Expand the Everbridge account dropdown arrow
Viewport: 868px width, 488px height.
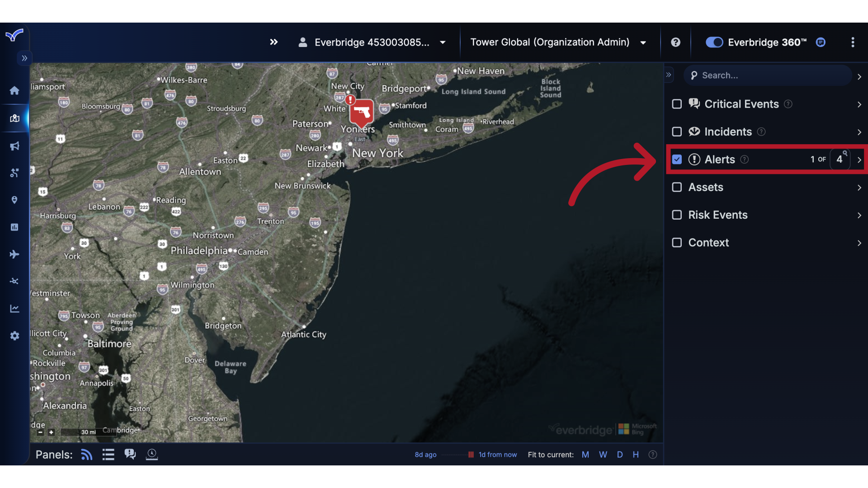pyautogui.click(x=442, y=42)
